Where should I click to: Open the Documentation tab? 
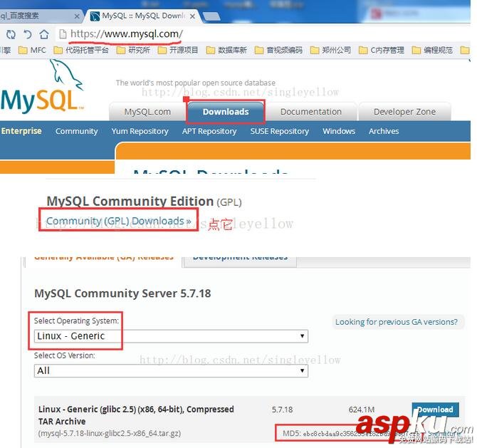[311, 112]
